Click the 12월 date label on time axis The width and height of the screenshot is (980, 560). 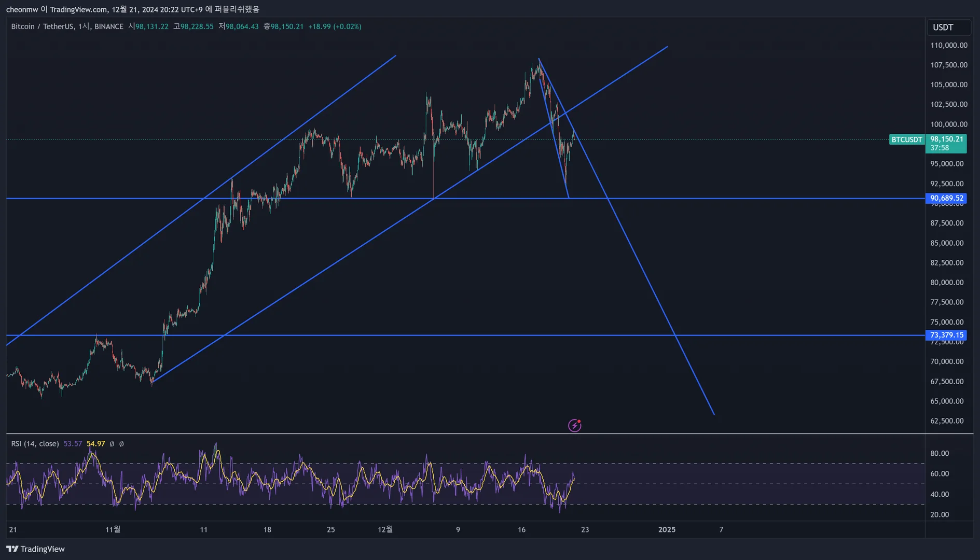(385, 529)
